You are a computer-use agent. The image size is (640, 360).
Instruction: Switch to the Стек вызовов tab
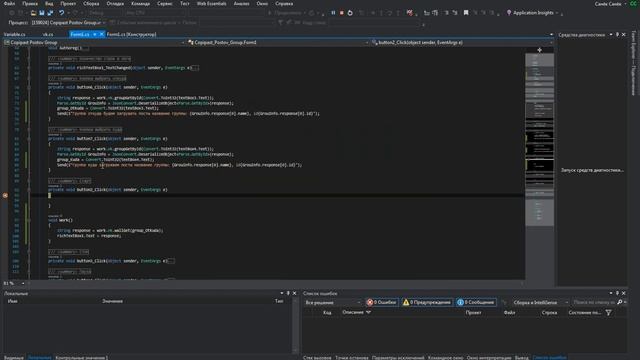(317, 358)
